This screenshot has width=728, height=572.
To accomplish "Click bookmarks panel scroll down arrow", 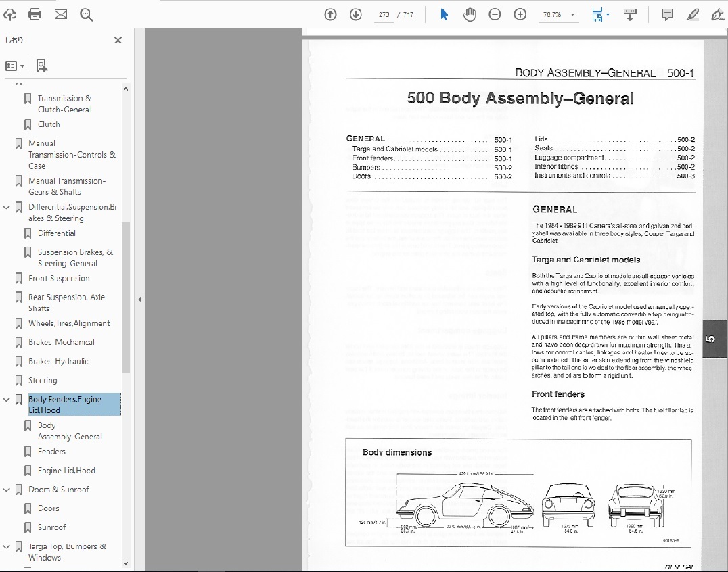I will [x=126, y=564].
